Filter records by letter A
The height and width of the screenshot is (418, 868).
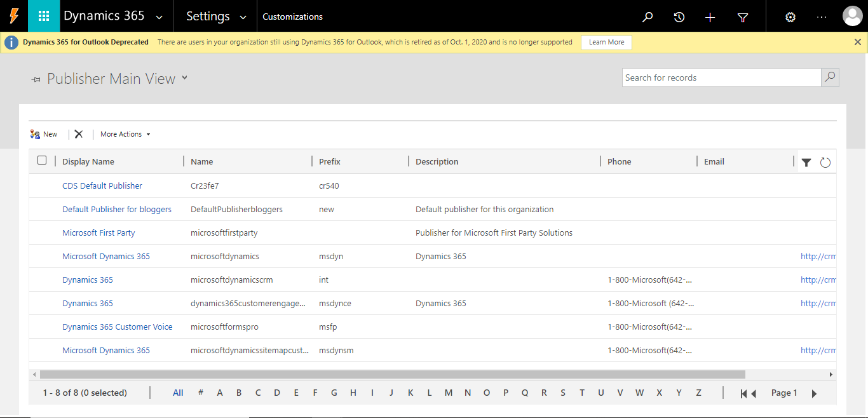[x=220, y=393]
